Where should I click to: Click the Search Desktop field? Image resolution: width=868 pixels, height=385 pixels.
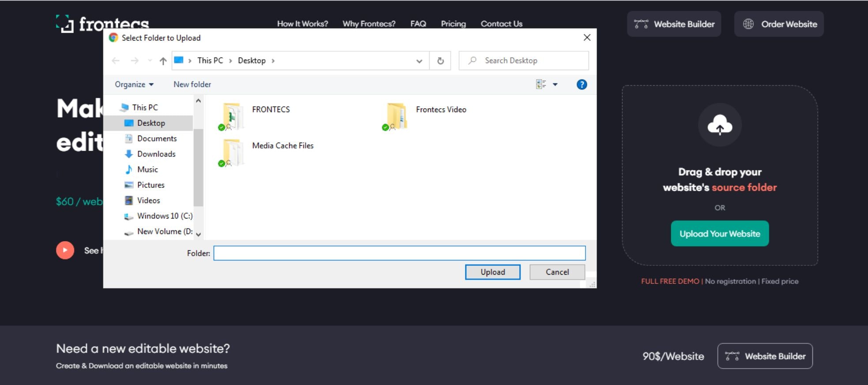(524, 60)
